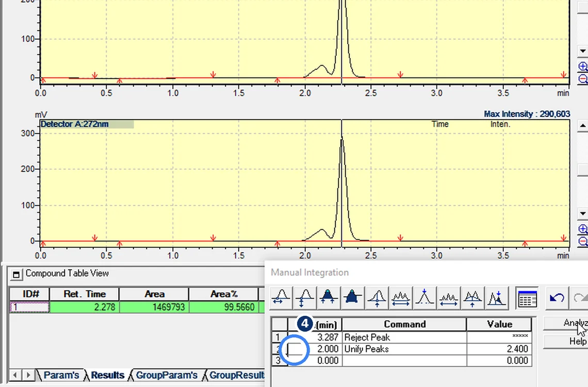The height and width of the screenshot is (387, 588).
Task: Switch to the GroupResult tab
Action: [236, 375]
